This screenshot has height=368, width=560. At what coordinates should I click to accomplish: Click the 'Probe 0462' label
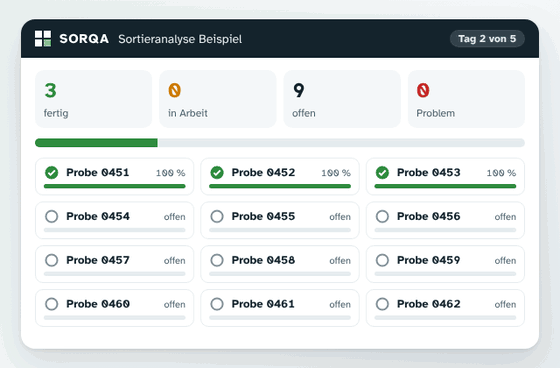(429, 304)
